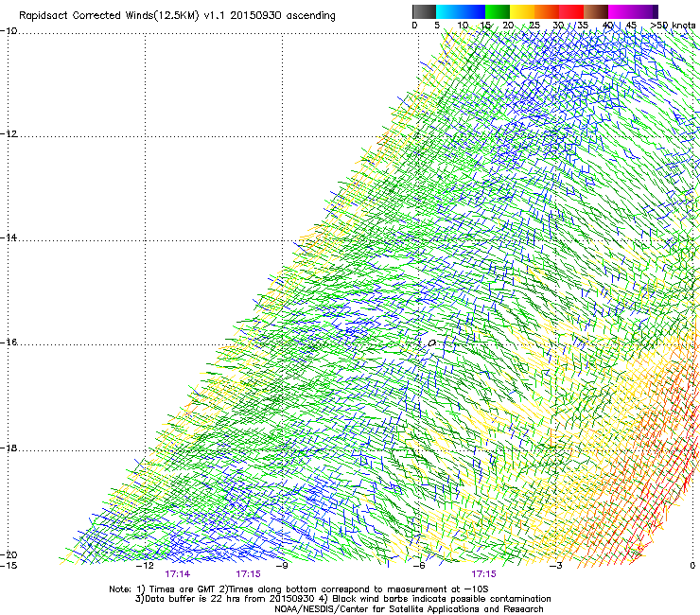Click the gray 0–5 knots colorbar segment
This screenshot has height=615, width=700.
click(424, 11)
